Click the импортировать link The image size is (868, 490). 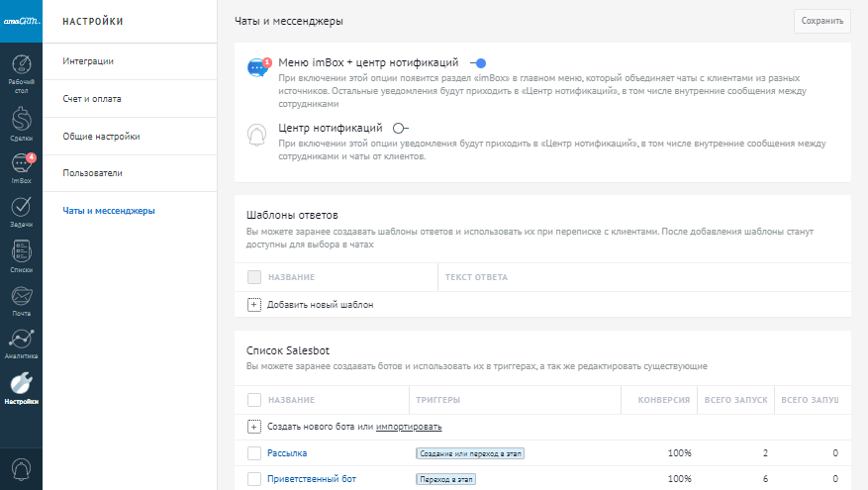pos(409,427)
